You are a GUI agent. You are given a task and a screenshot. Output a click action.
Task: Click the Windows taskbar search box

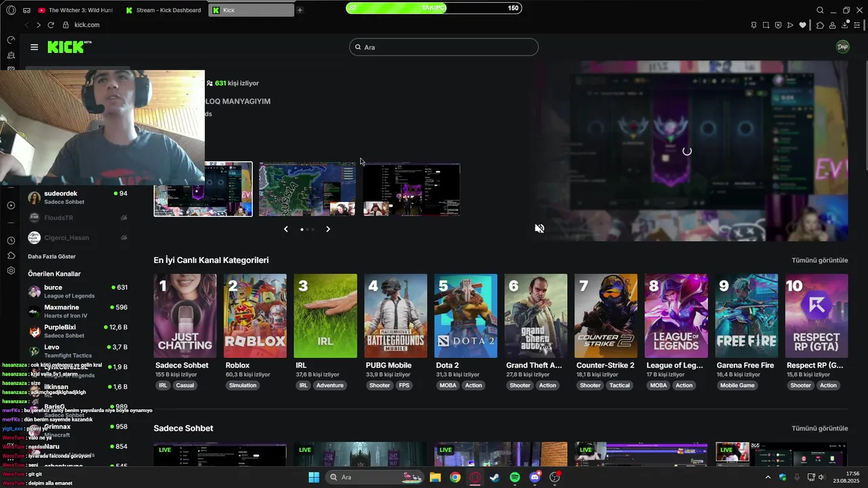(x=376, y=477)
